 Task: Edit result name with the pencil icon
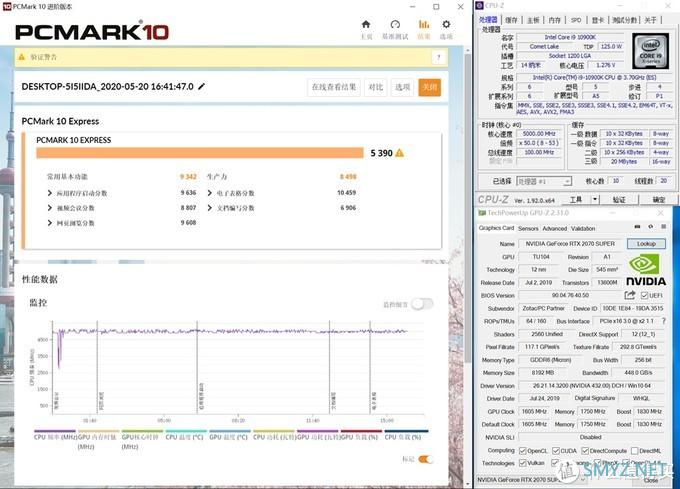point(201,87)
